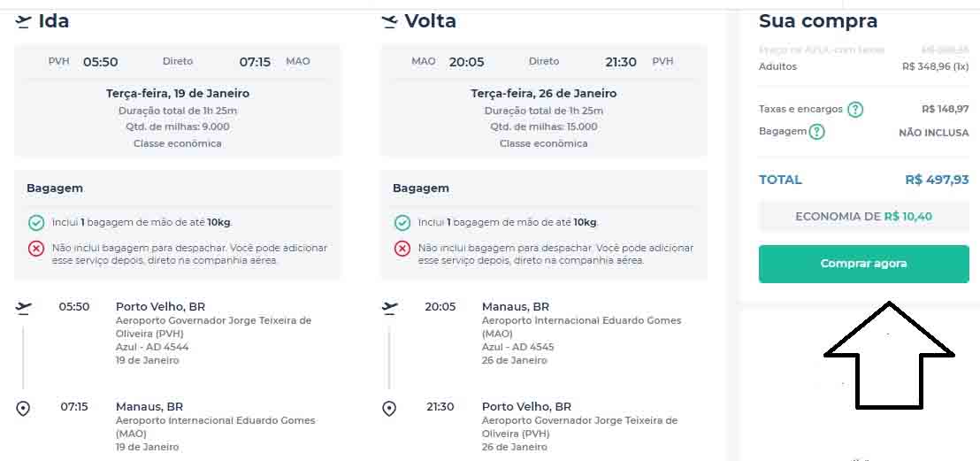
Task: Select the Ida summary card for 19 de Janeiro
Action: coord(178,101)
